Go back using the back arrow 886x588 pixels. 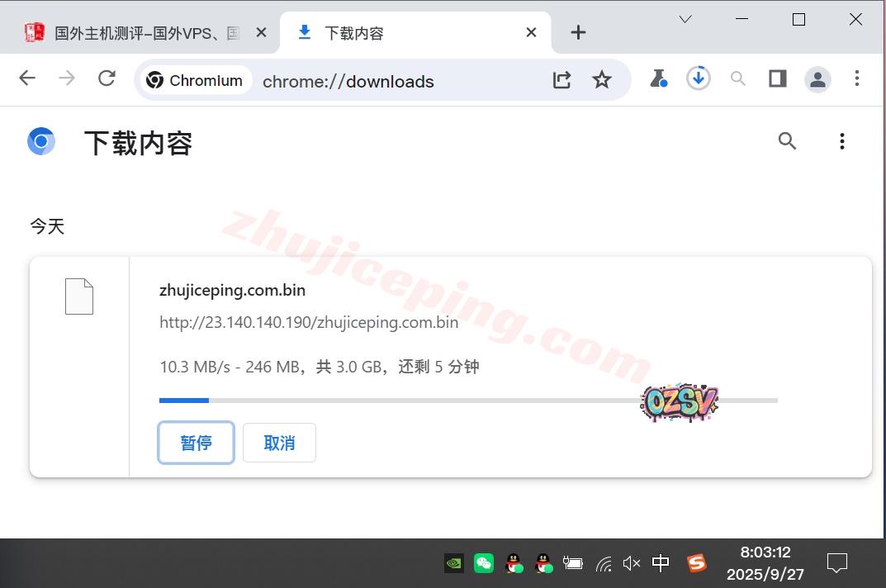tap(27, 78)
